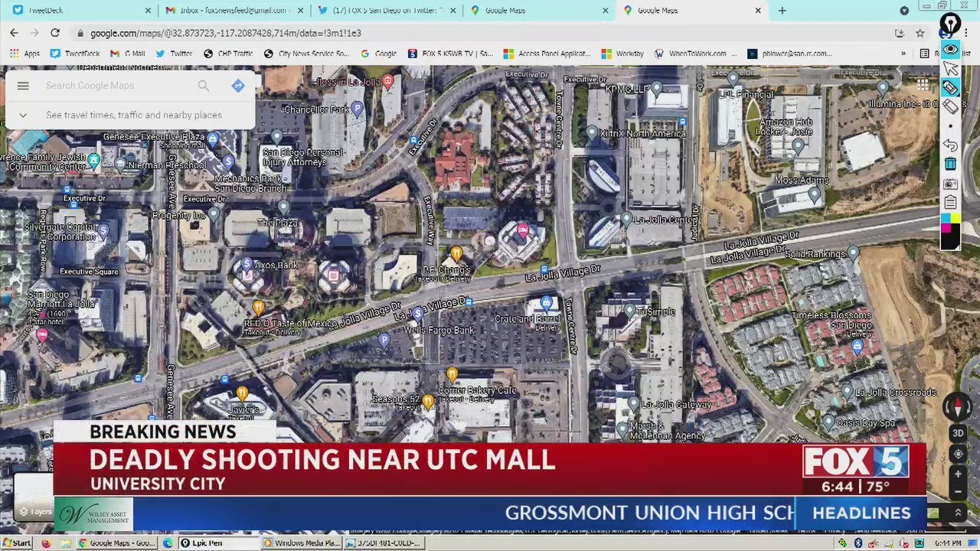Click the Epic Pen undo arrow
Image resolution: width=980 pixels, height=551 pixels.
tap(950, 145)
